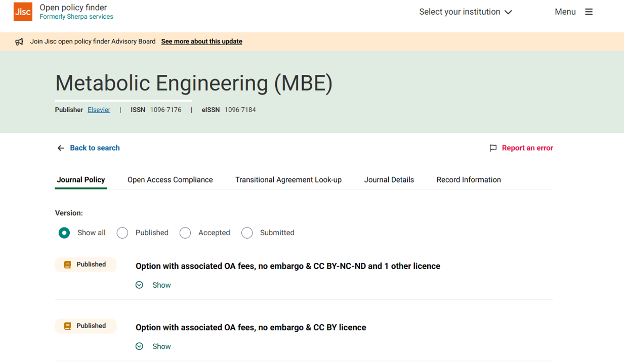Click the first Published badge book icon
This screenshot has width=624, height=364.
click(x=67, y=264)
